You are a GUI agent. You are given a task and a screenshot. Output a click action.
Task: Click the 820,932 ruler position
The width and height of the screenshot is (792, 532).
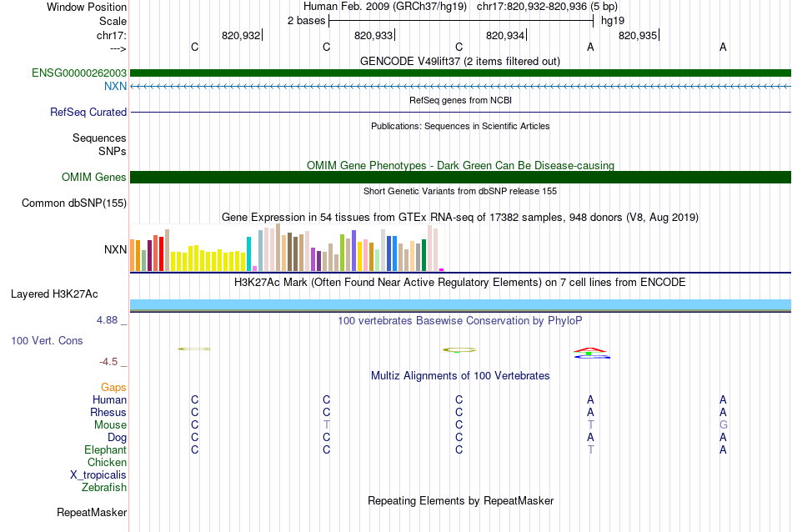coord(241,35)
